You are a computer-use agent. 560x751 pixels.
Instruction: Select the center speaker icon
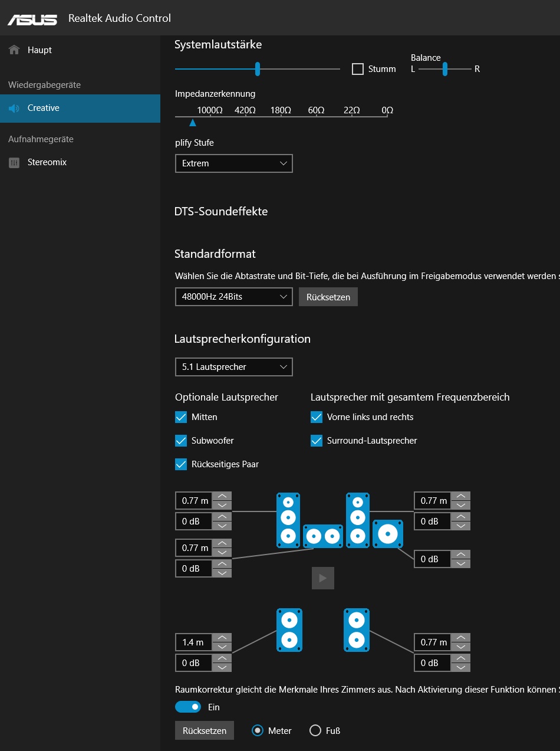coord(323,536)
